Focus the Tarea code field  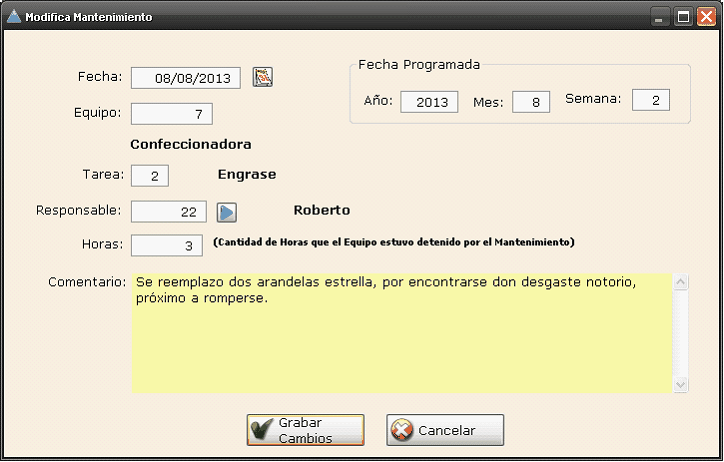click(x=150, y=176)
